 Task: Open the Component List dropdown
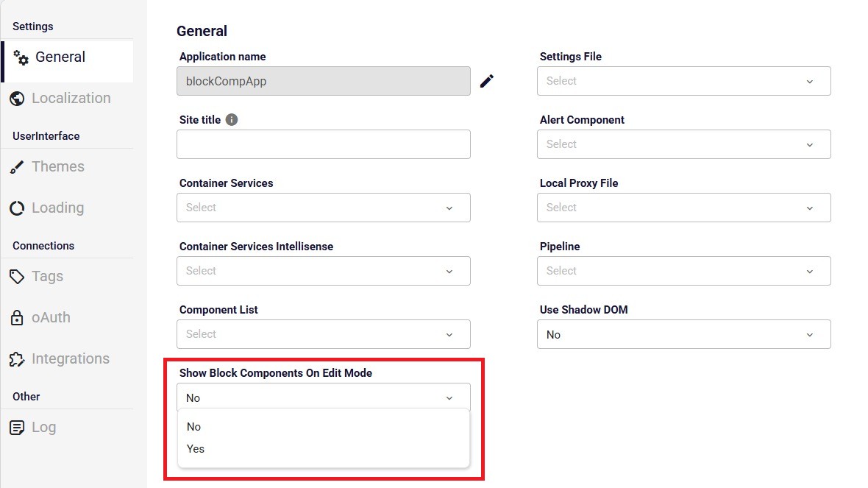(323, 334)
